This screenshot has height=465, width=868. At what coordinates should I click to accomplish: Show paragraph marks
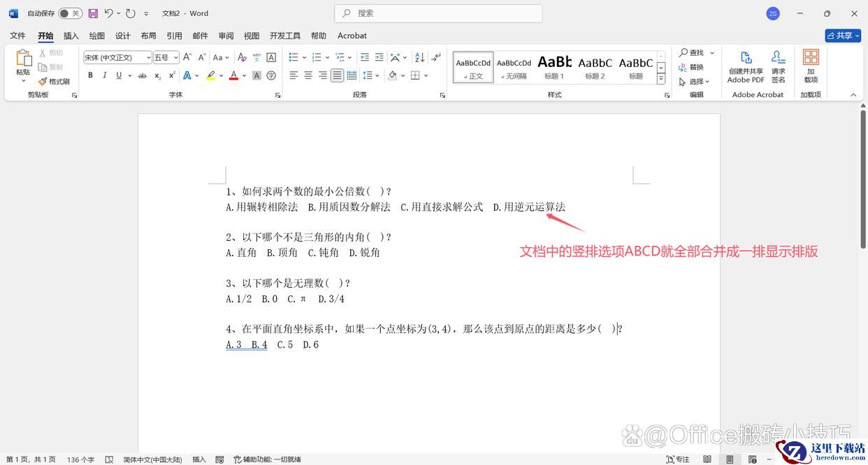(x=436, y=57)
